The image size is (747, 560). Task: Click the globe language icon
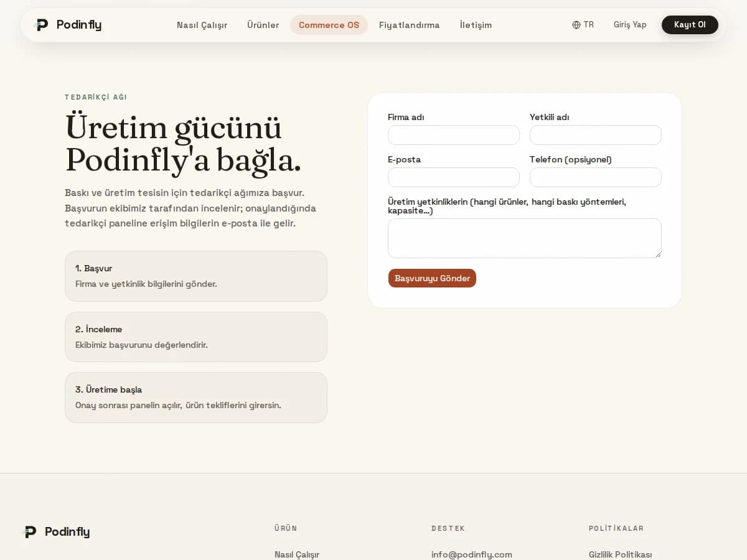tap(576, 25)
